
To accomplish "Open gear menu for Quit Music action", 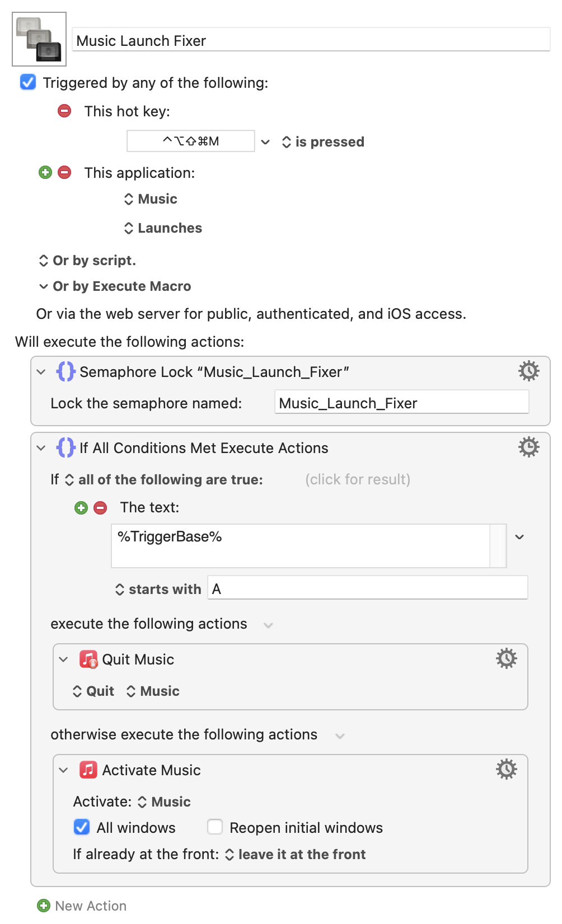I will [506, 658].
